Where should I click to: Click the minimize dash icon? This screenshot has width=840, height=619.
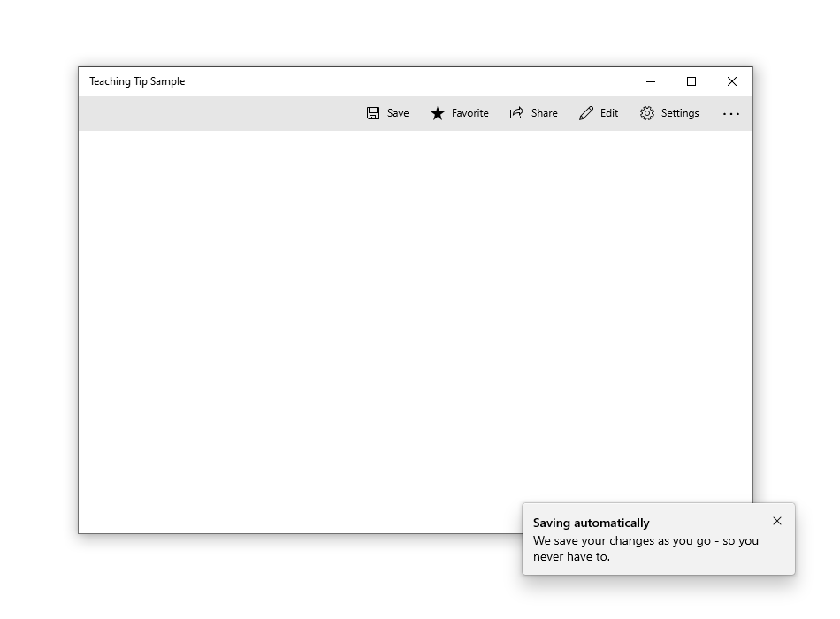(651, 81)
